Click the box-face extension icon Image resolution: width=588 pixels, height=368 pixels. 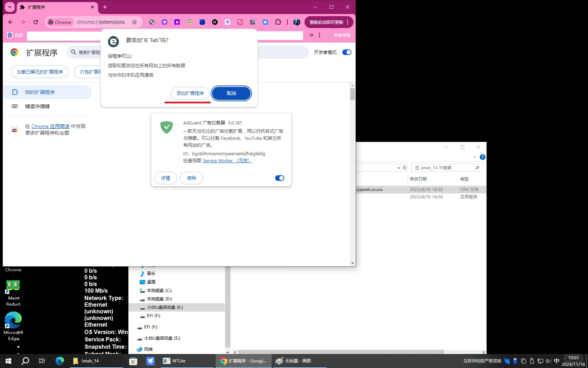[x=190, y=22]
